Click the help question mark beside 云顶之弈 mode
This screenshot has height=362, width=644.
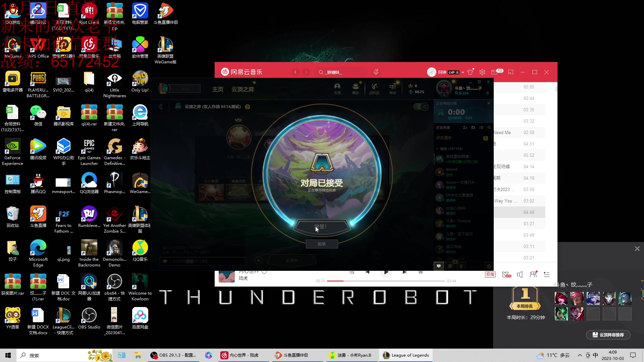click(x=248, y=107)
